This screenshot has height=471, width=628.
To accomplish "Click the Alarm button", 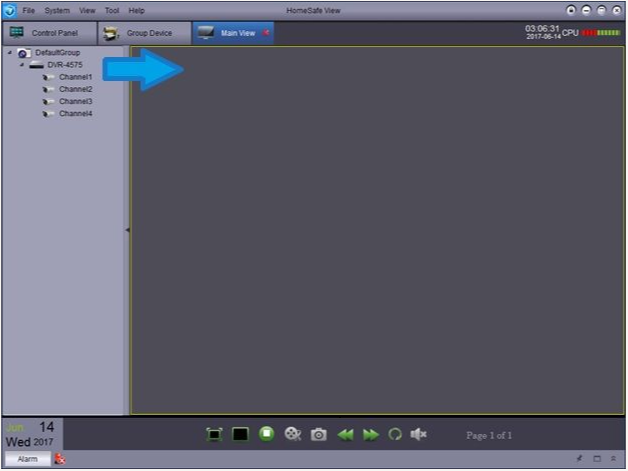I will coord(27,459).
